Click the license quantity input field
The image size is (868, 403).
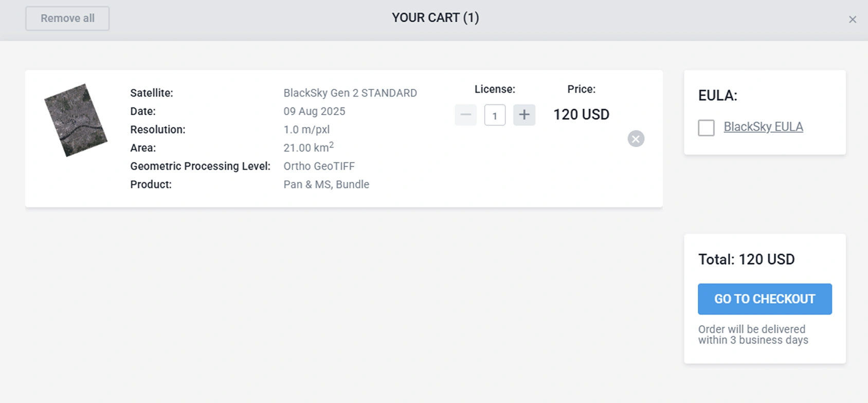495,115
